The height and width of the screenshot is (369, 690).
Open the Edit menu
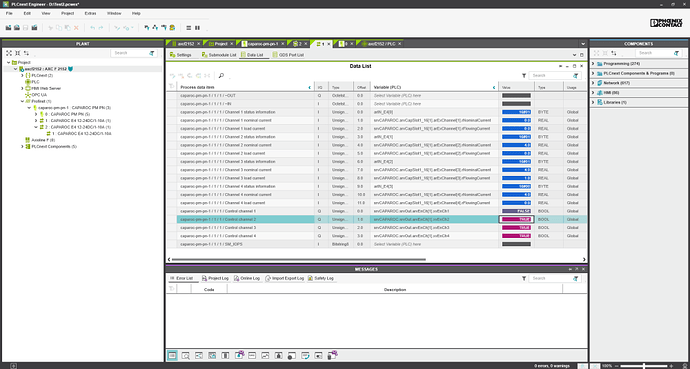(x=27, y=13)
